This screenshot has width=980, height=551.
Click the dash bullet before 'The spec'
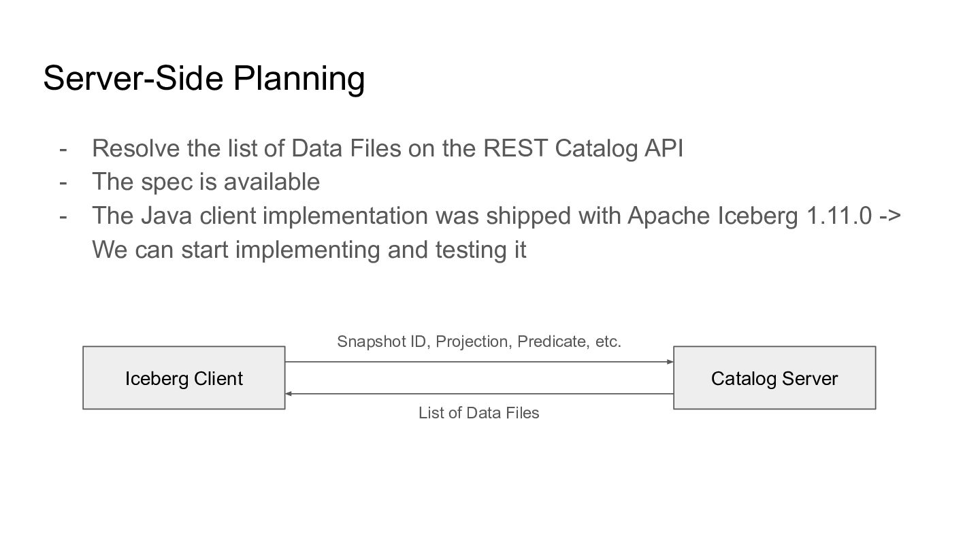click(x=63, y=182)
